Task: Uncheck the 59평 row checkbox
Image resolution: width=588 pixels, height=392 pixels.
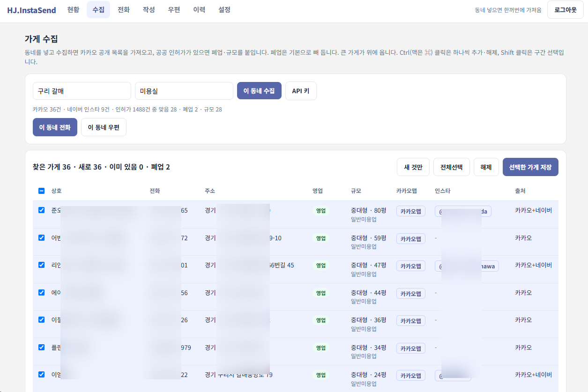Action: click(41, 237)
